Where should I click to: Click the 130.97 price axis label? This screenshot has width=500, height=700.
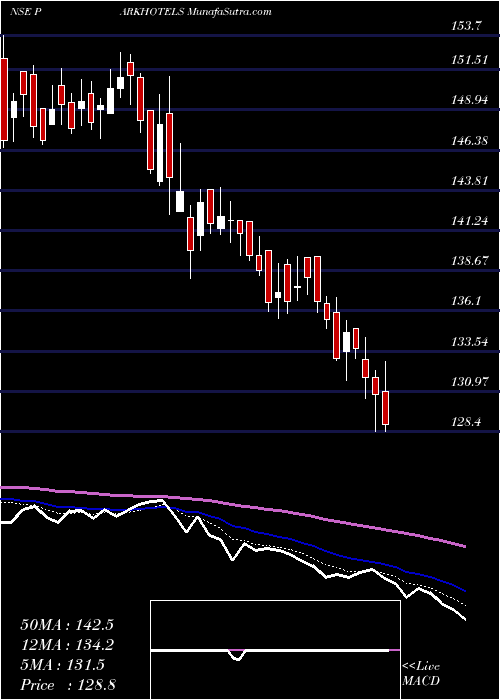pyautogui.click(x=468, y=382)
